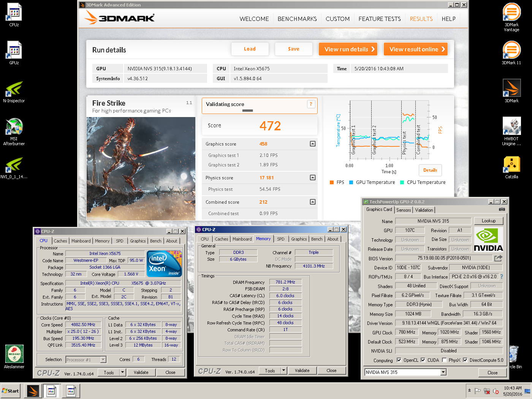The width and height of the screenshot is (532, 399).
Task: Open the BENCHMARKS tab in 3DMark
Action: (297, 19)
